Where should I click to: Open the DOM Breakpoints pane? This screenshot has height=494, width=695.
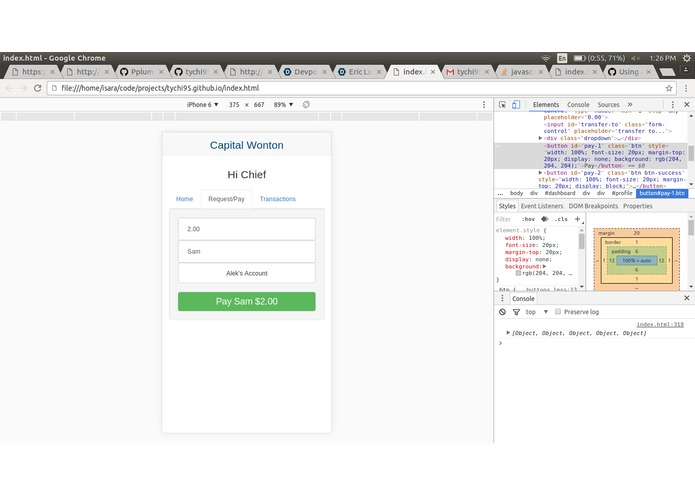tap(593, 206)
